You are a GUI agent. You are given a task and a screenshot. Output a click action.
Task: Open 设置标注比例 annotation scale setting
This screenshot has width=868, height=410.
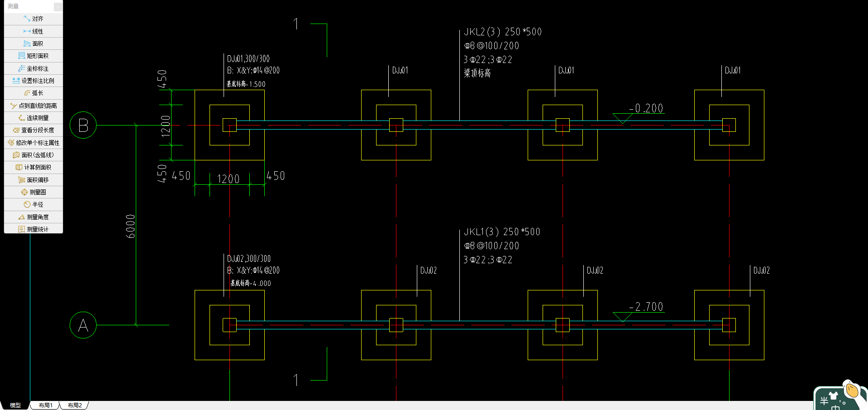[33, 81]
